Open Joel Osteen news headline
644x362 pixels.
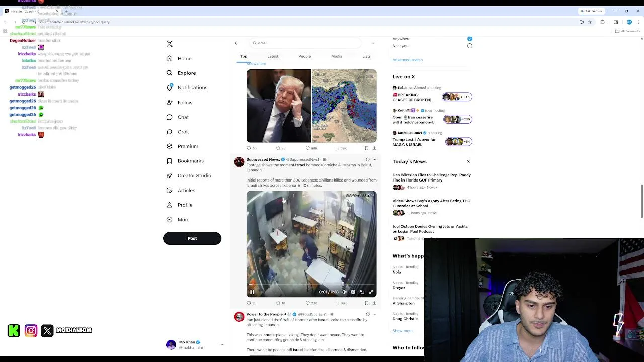coord(430,229)
